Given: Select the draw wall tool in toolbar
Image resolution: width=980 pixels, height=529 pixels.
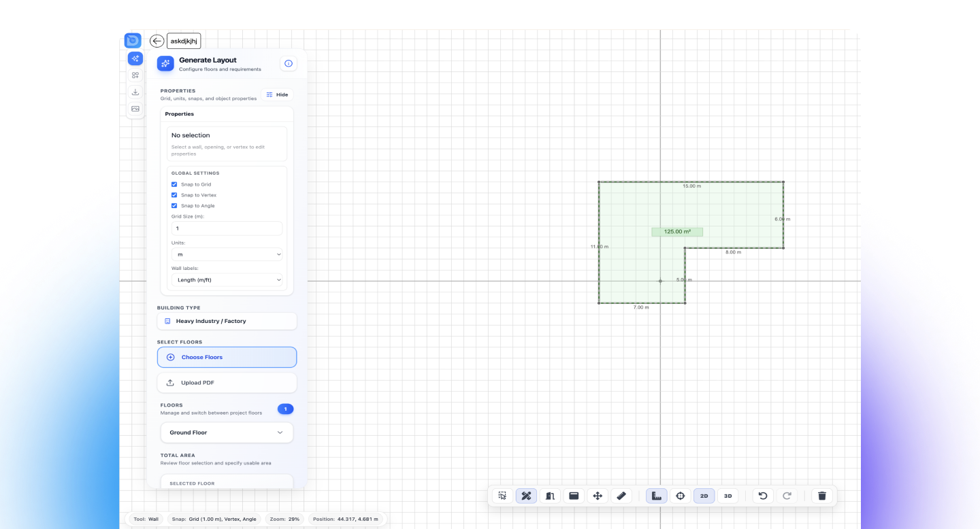Looking at the screenshot, I should [x=526, y=496].
